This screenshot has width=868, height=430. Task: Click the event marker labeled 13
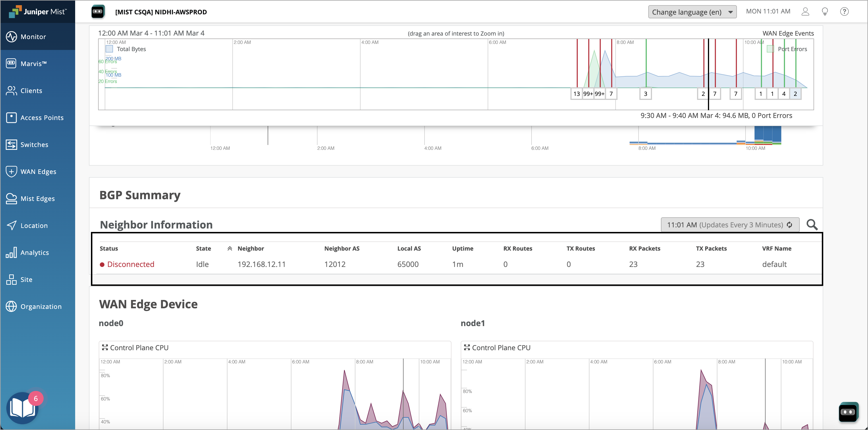[x=577, y=94]
